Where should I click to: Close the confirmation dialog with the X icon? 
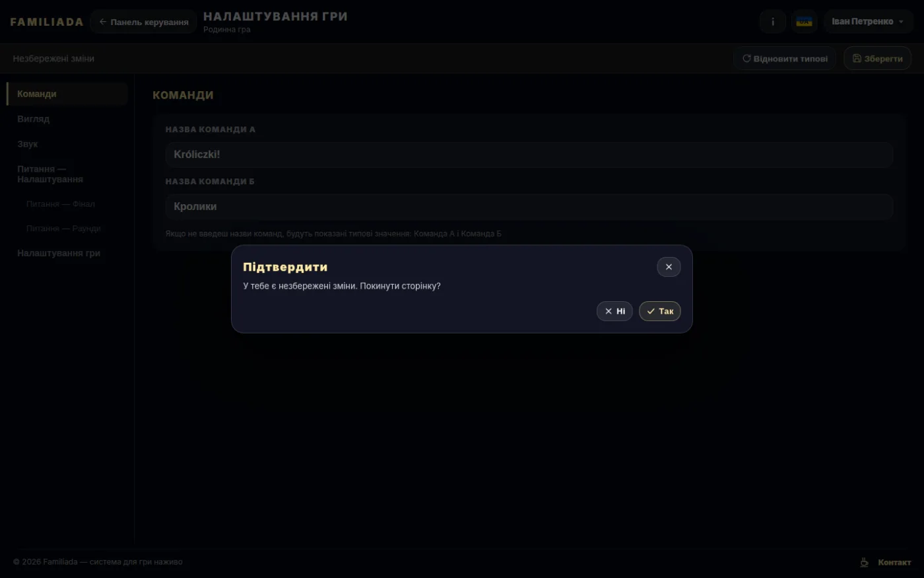[x=669, y=267]
